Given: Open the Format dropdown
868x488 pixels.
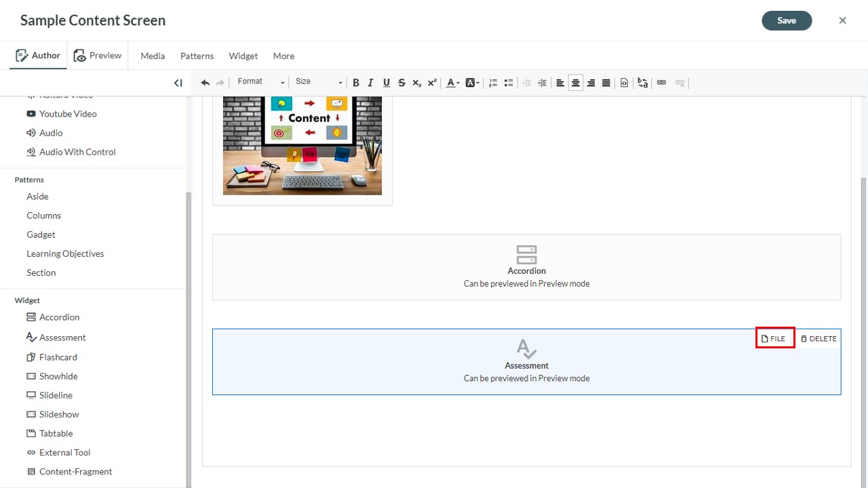Looking at the screenshot, I should (261, 82).
